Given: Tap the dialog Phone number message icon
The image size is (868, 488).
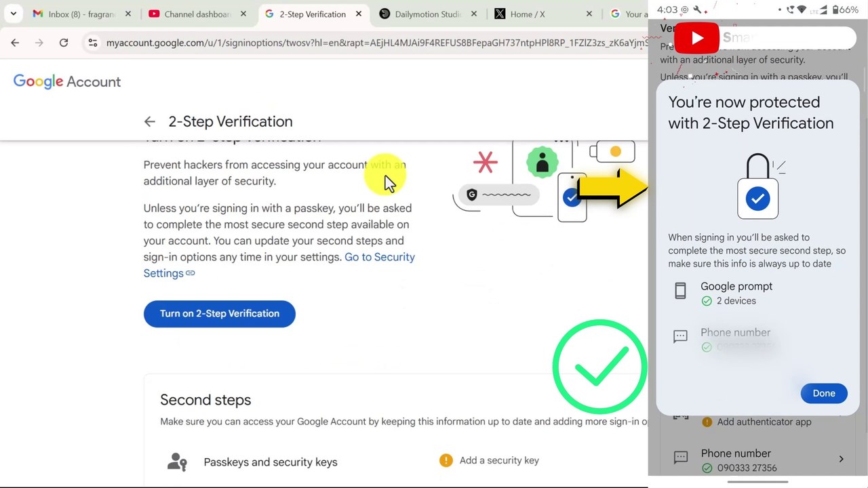Looking at the screenshot, I should coord(680,336).
